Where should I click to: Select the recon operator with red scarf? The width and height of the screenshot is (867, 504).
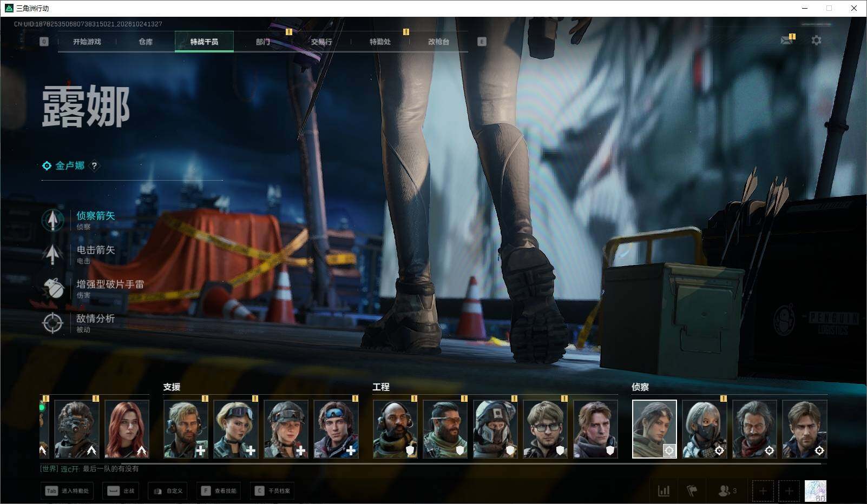pos(755,429)
